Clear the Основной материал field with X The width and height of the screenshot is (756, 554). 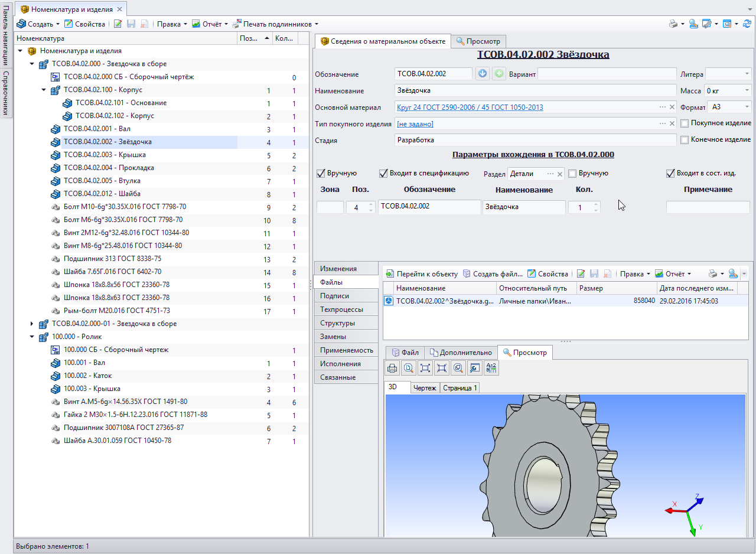672,107
